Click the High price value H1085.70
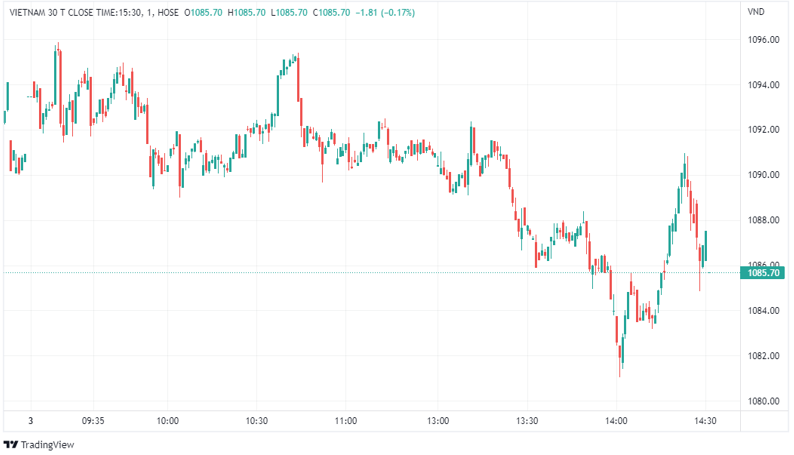This screenshot has height=455, width=794. click(259, 13)
